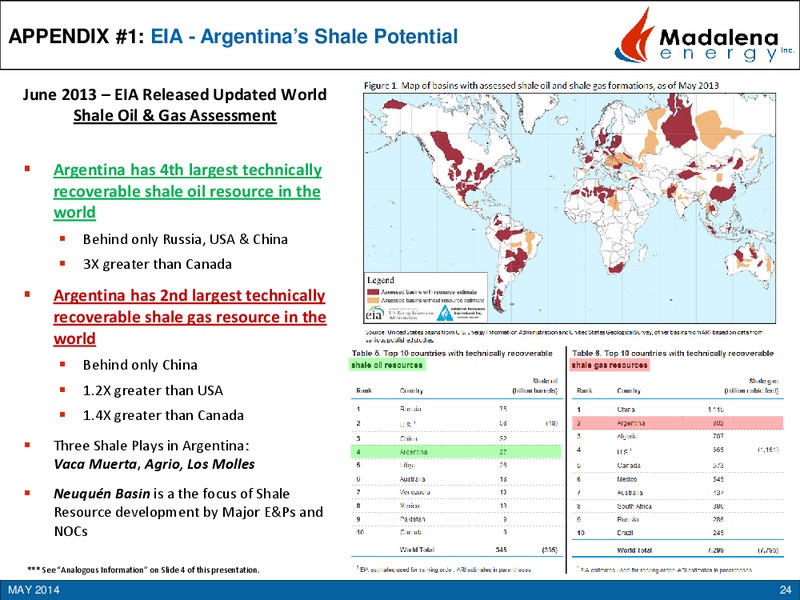Click orange 'without resource estimate' legend swatch
This screenshot has width=800, height=600.
(x=373, y=301)
